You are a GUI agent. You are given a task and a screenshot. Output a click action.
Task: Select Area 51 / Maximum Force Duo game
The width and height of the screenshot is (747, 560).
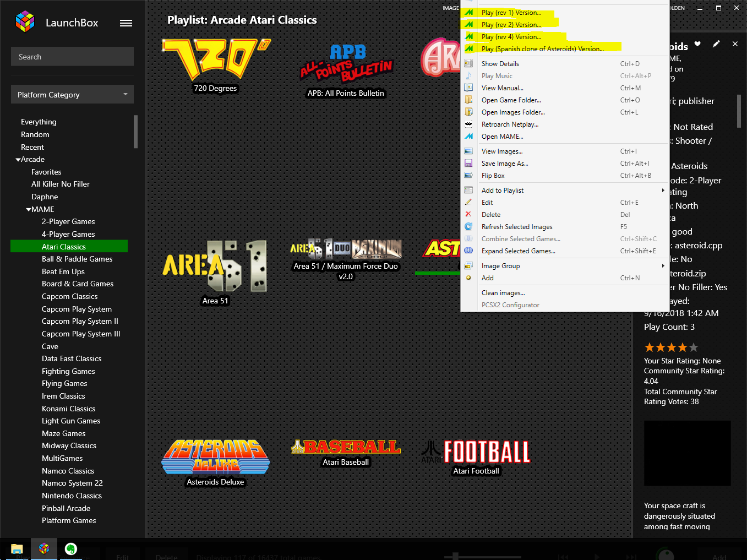pos(346,259)
